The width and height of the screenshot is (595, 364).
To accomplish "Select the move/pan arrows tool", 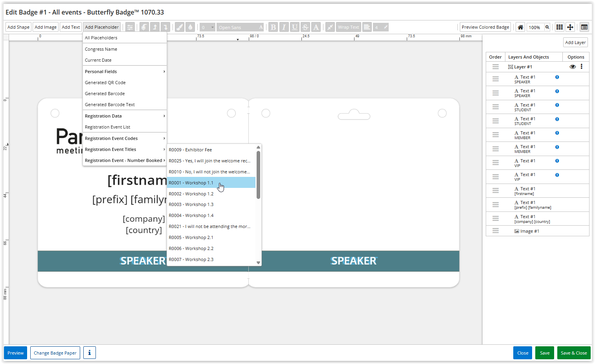I will coord(570,27).
